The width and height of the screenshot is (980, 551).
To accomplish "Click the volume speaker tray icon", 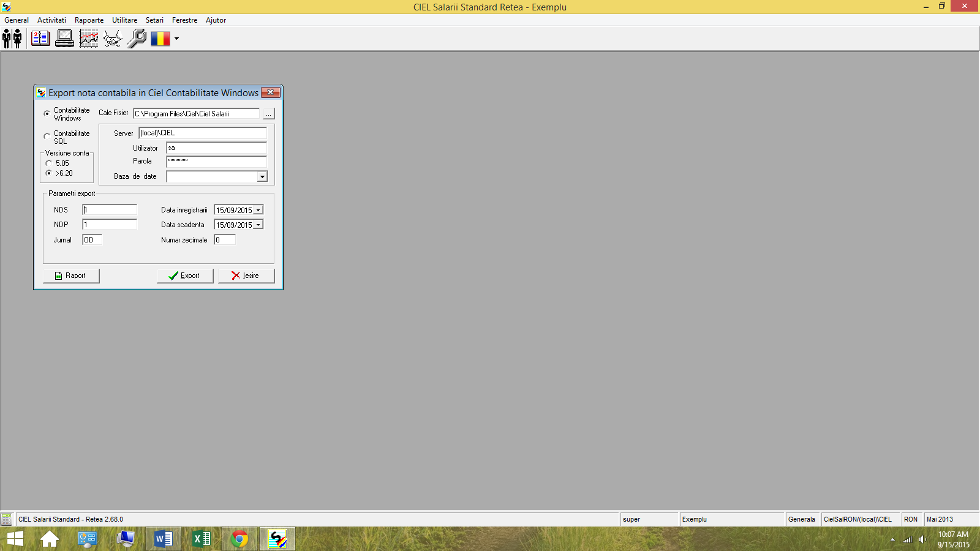I will pos(923,539).
